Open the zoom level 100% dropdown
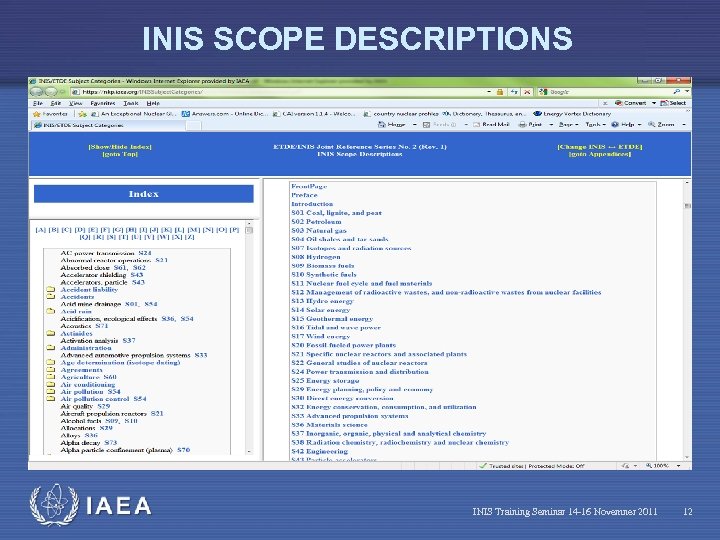This screenshot has height=540, width=720. coord(678,466)
